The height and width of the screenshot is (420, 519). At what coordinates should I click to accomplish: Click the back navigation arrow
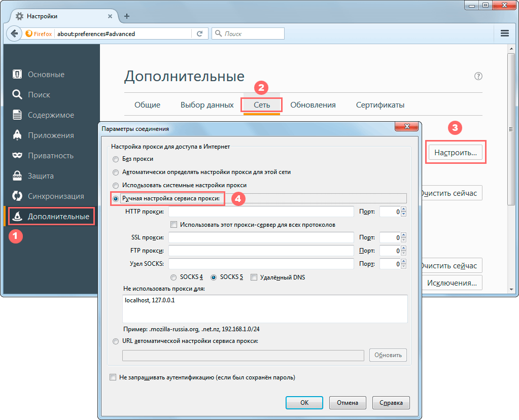coord(13,33)
